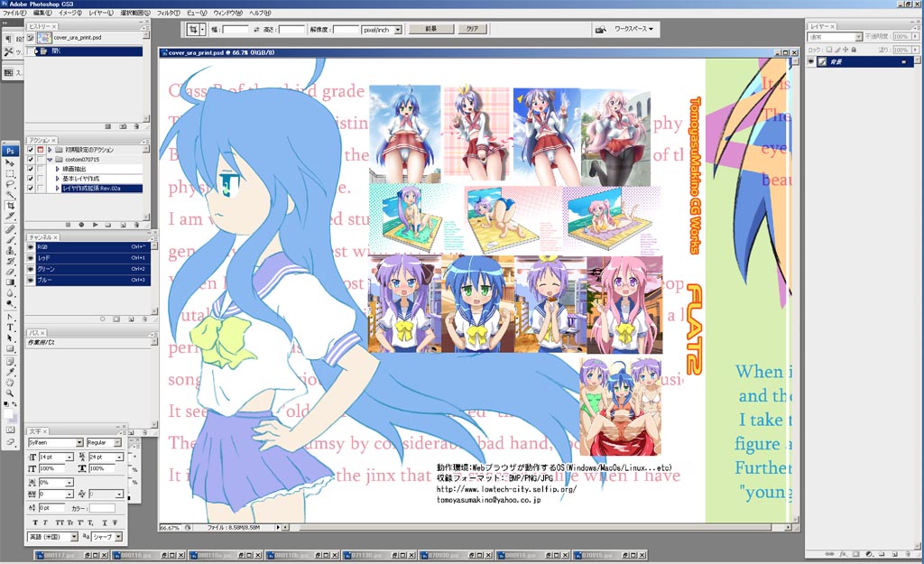Toggle visibility of the RGB channel
This screenshot has width=924, height=564.
tap(31, 247)
